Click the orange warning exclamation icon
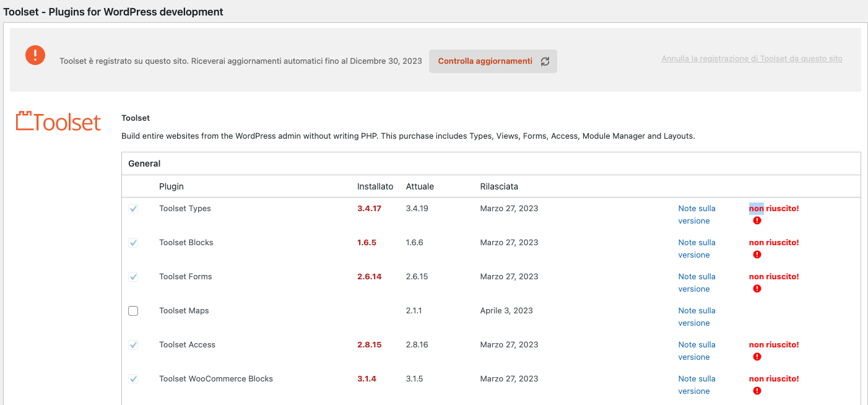 (x=35, y=55)
